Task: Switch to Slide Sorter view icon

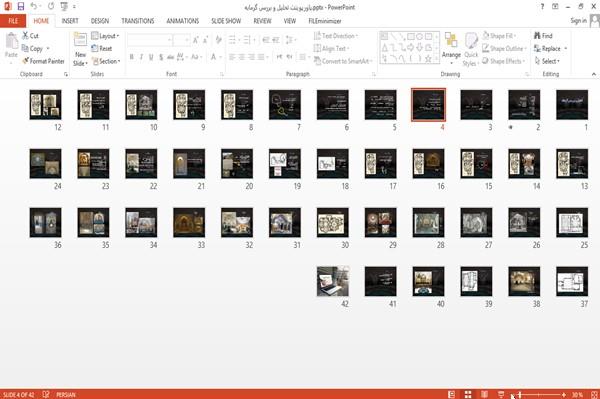Action: pos(468,394)
